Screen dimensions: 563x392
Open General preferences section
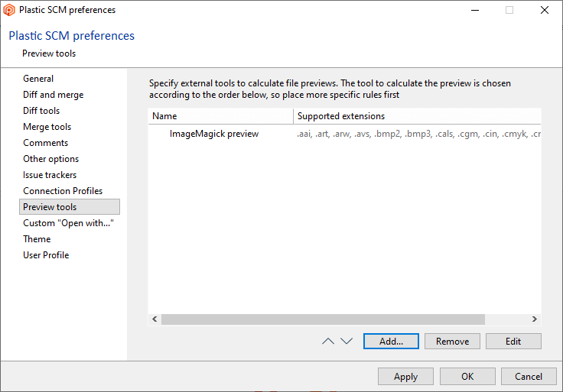pos(38,79)
